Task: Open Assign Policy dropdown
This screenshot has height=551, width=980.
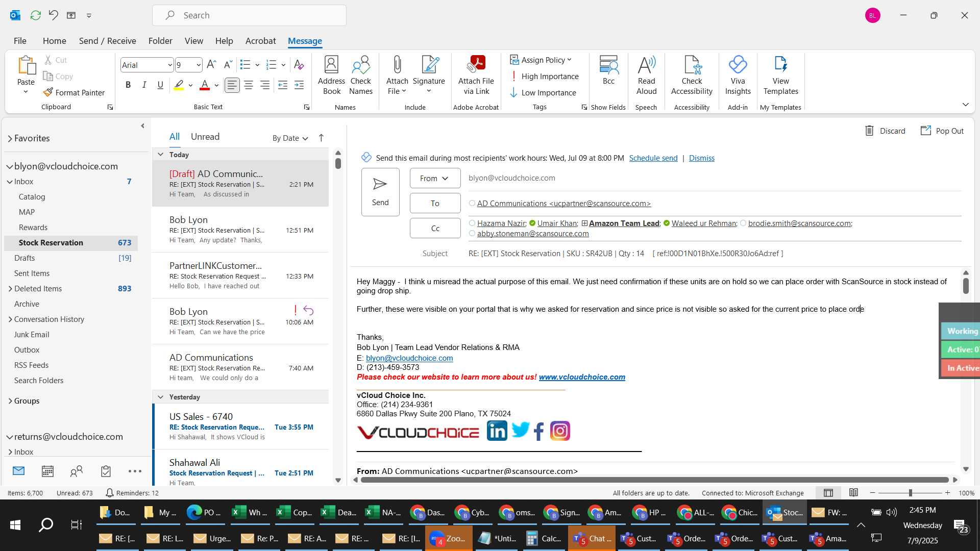Action: [541, 60]
